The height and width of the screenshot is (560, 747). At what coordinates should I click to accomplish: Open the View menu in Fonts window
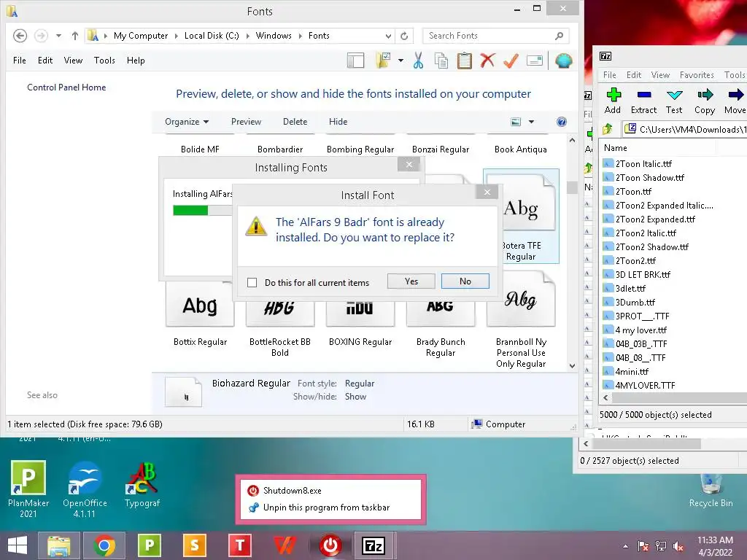73,61
